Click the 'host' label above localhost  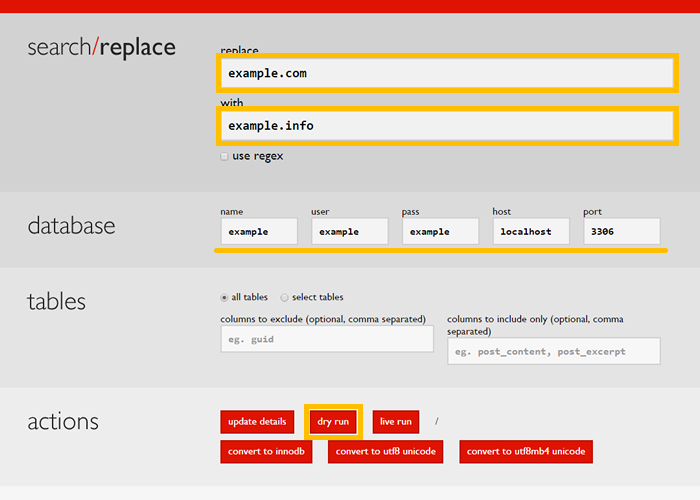(501, 212)
